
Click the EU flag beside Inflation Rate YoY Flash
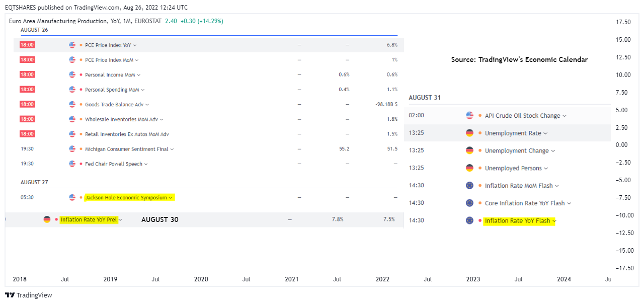pos(470,220)
